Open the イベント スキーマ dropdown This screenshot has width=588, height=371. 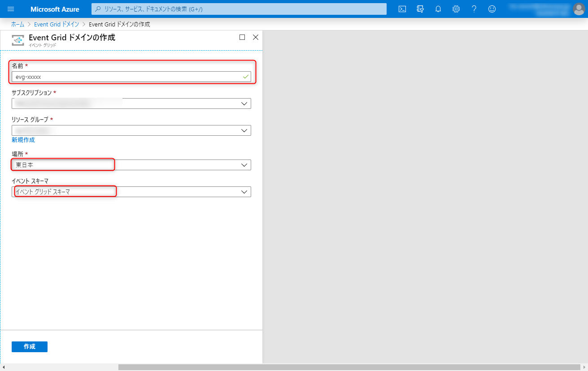pyautogui.click(x=131, y=192)
